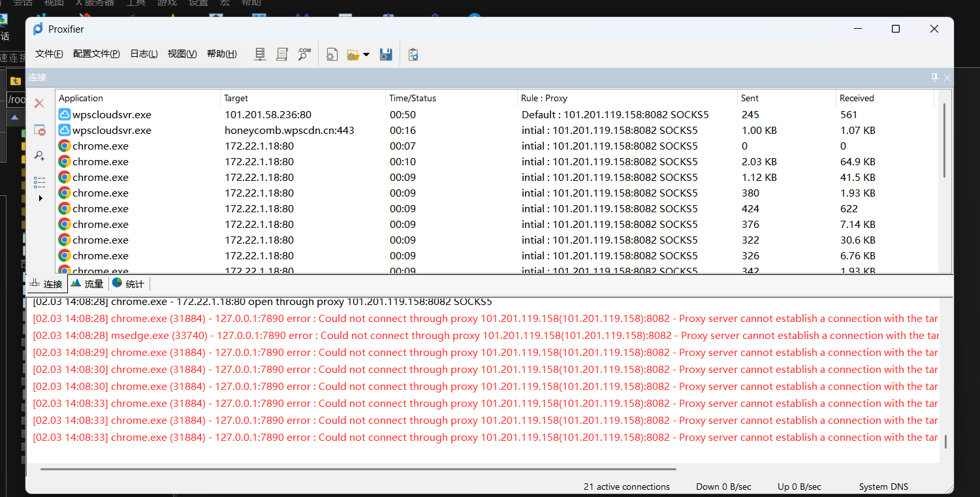Viewport: 980px width, 497px height.
Task: Open Proxification Rules scroll icon
Action: tap(282, 54)
